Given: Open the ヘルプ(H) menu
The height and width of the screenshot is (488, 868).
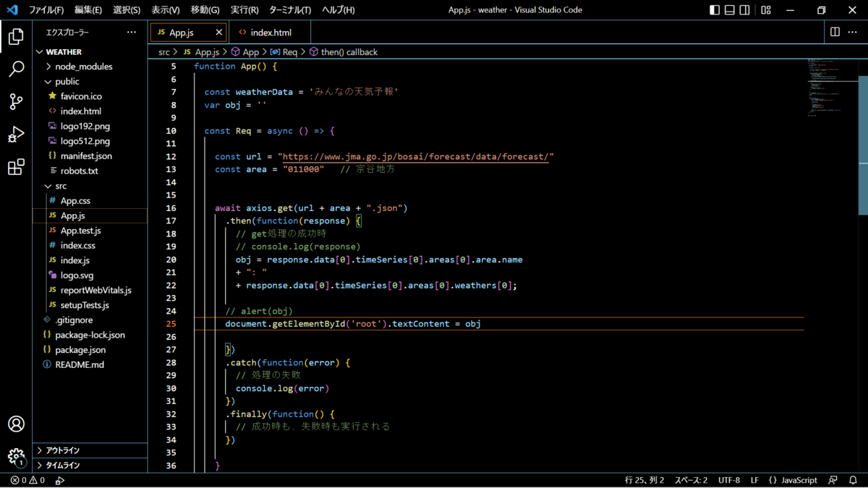Looking at the screenshot, I should point(339,10).
